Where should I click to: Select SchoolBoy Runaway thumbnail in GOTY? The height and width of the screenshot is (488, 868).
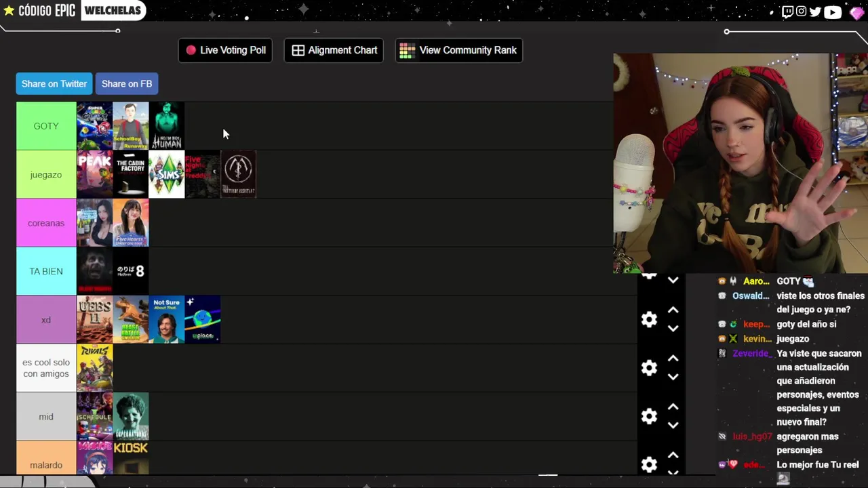pos(130,126)
